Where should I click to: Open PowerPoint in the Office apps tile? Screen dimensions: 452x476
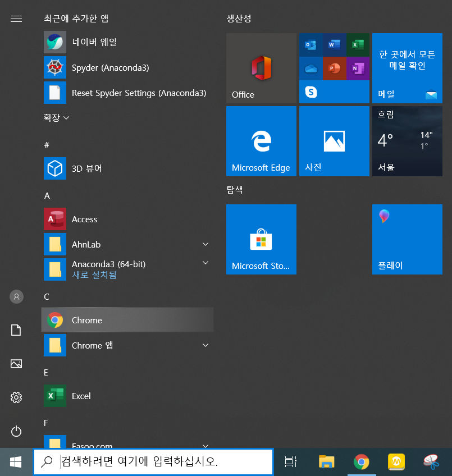(x=334, y=68)
